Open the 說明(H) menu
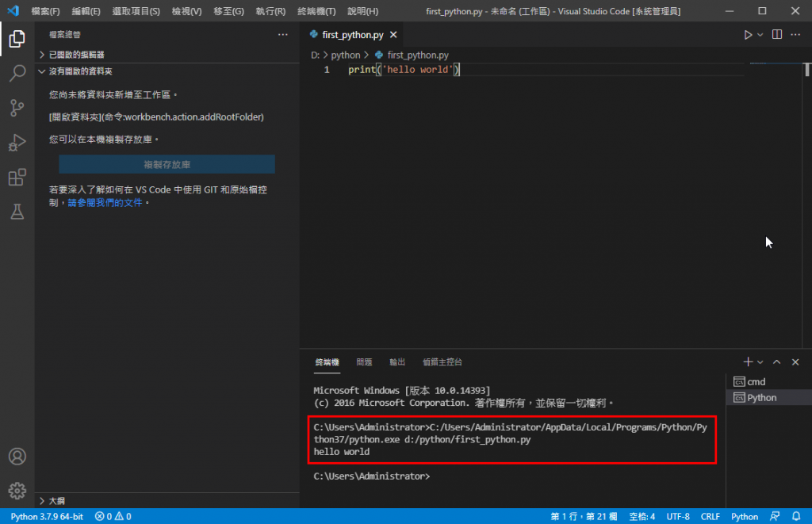 pyautogui.click(x=362, y=11)
